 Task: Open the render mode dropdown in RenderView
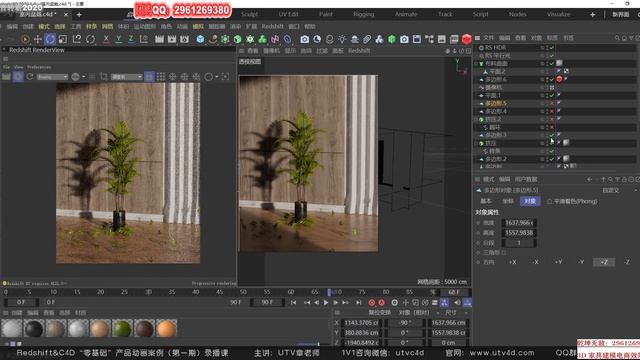[x=52, y=77]
